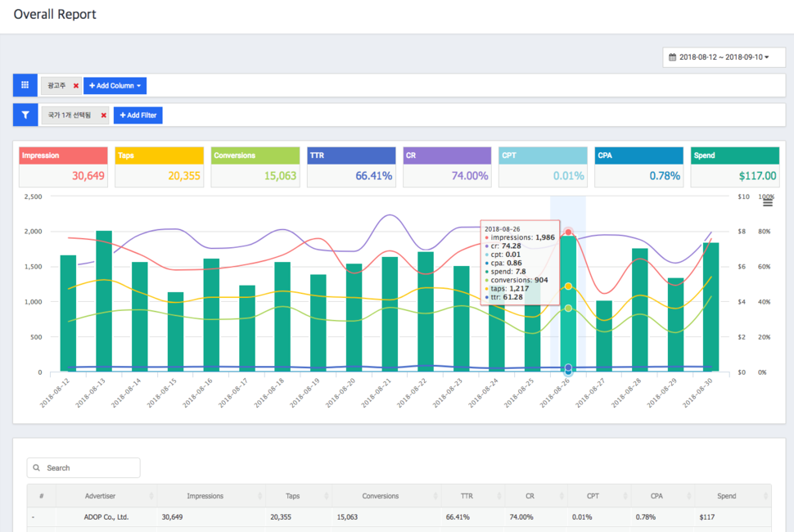Image resolution: width=794 pixels, height=532 pixels.
Task: Select the Impressions table column header
Action: coord(205,496)
